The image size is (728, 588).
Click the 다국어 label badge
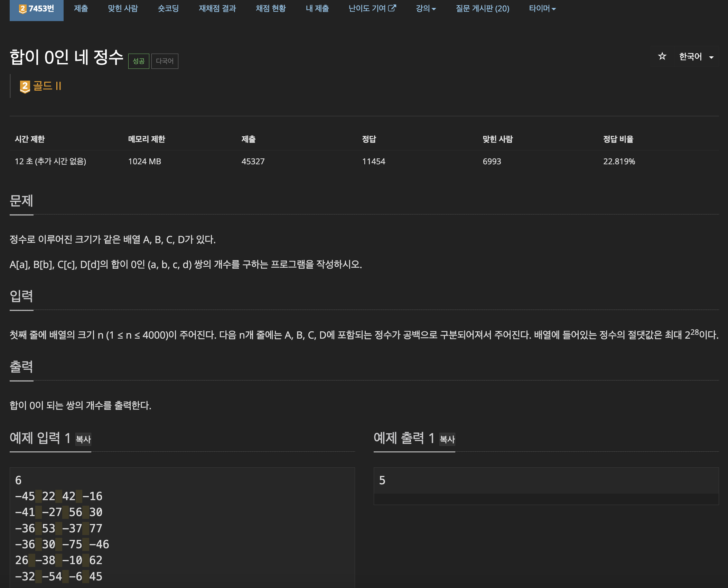[165, 61]
